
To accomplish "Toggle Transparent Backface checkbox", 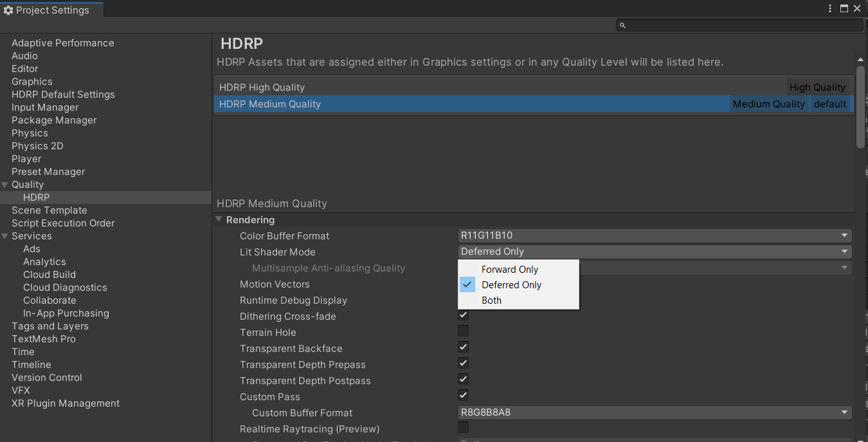I will coord(463,347).
